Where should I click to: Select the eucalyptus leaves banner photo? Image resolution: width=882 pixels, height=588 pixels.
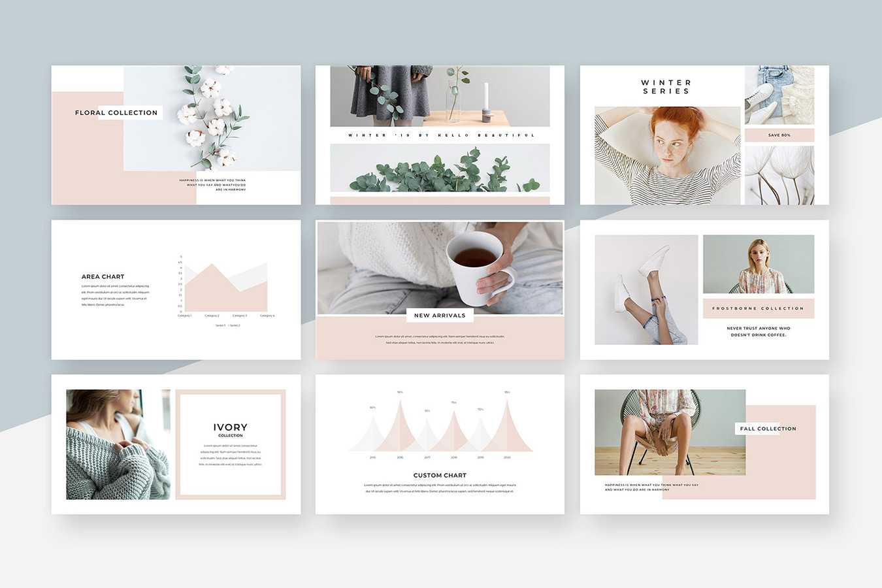coord(440,169)
